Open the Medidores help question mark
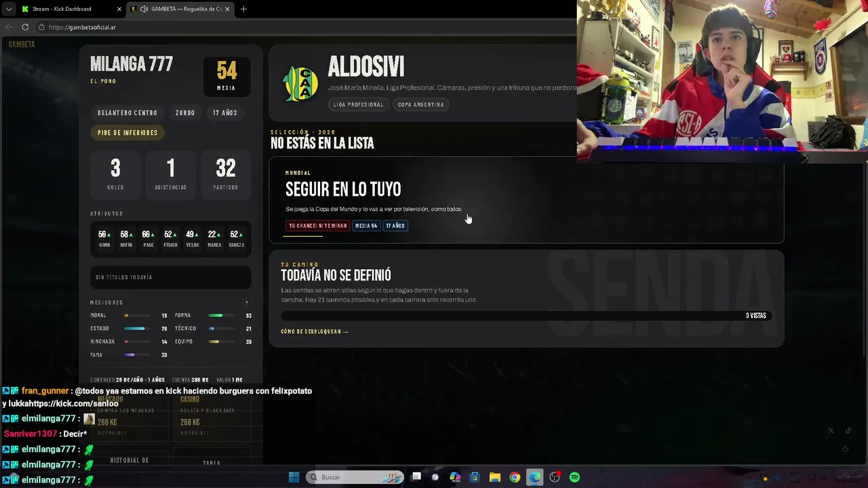The height and width of the screenshot is (488, 868). pos(246,303)
